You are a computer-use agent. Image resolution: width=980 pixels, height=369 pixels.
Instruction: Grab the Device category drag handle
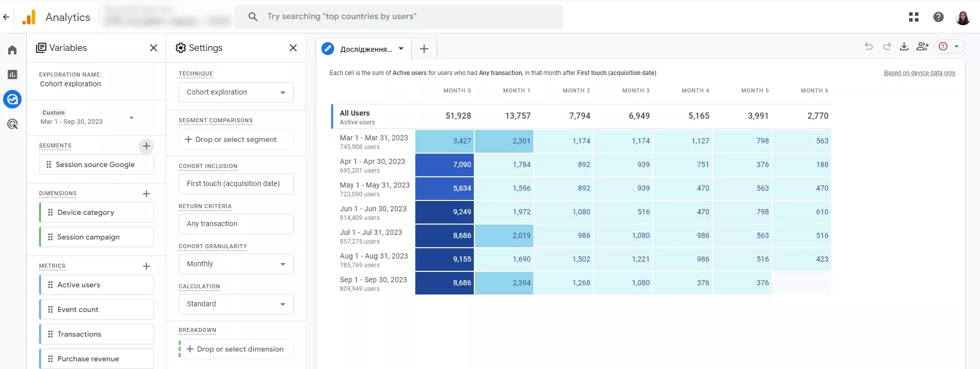click(50, 212)
